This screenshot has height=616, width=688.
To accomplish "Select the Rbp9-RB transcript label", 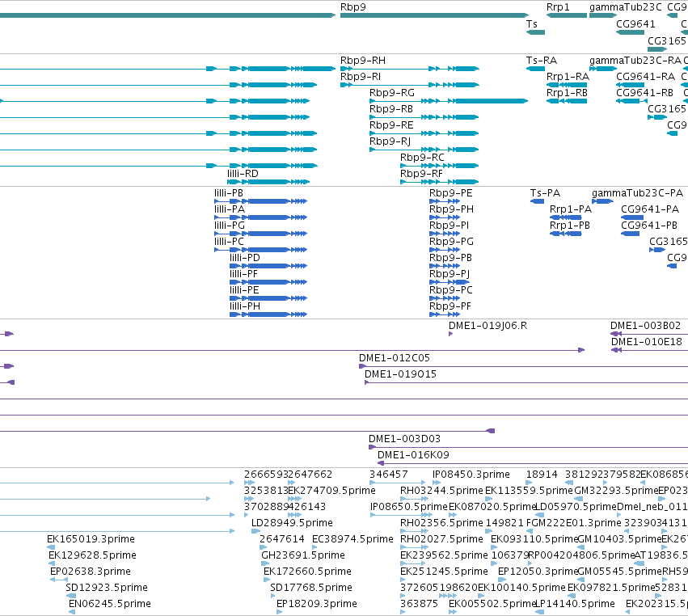I will [391, 109].
